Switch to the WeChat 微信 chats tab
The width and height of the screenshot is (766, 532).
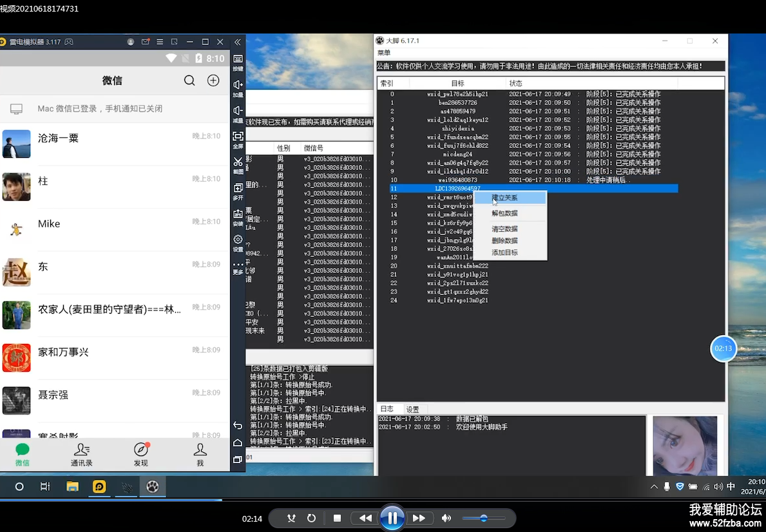point(23,454)
